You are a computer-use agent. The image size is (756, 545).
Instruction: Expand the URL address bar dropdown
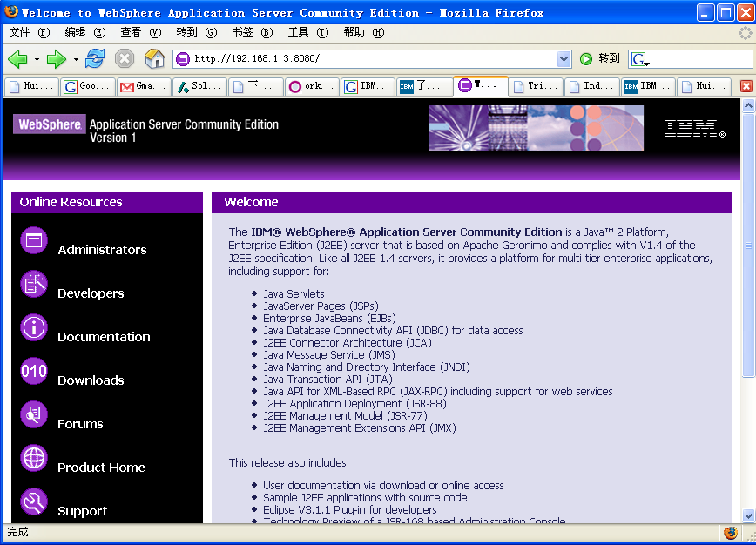(564, 59)
